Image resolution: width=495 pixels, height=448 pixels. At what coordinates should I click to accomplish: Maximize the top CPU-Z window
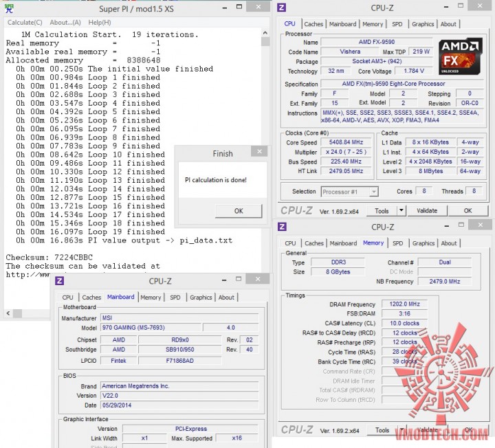[x=461, y=5]
